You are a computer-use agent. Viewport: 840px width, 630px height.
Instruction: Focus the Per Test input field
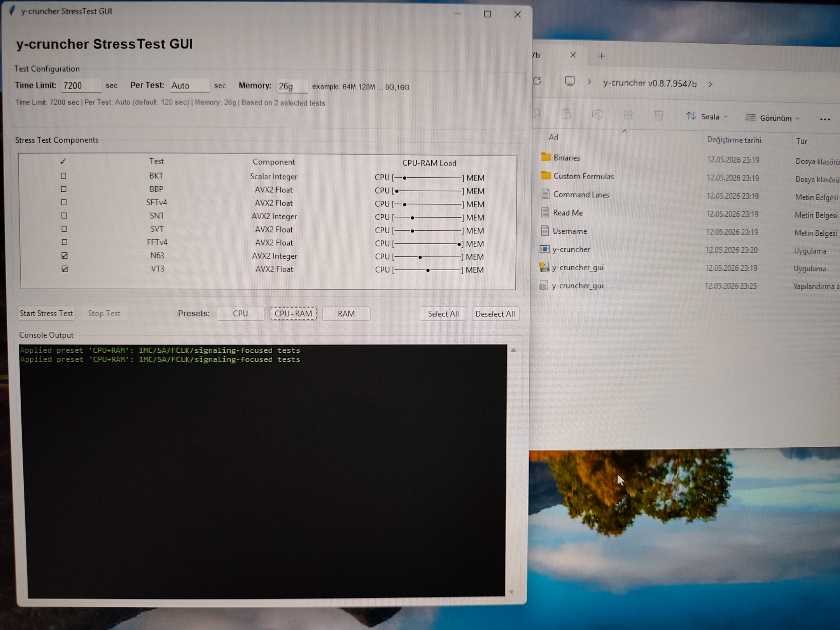click(x=189, y=86)
